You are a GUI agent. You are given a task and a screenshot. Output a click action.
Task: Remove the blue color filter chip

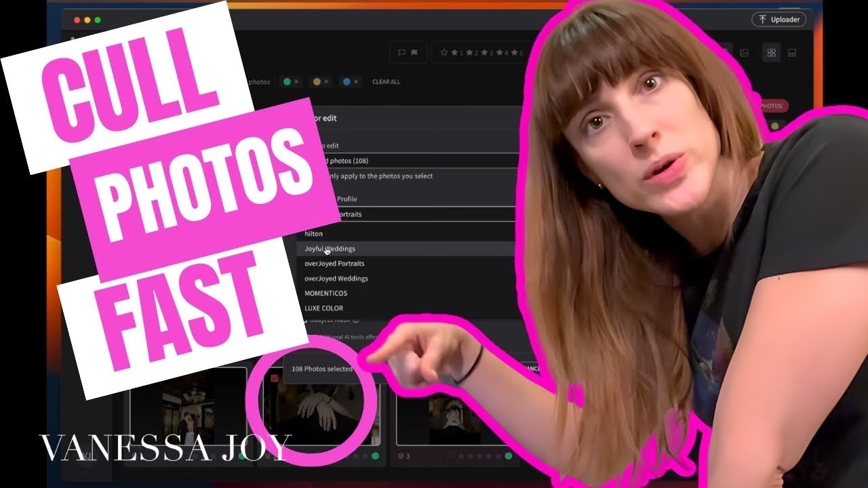(357, 82)
